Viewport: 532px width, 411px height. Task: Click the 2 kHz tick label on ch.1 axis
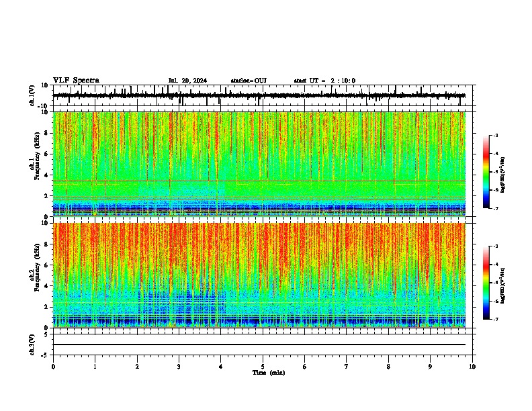[46, 196]
